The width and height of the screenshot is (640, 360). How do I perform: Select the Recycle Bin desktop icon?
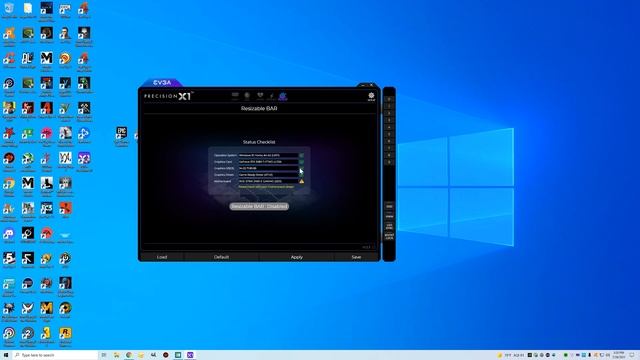9,10
